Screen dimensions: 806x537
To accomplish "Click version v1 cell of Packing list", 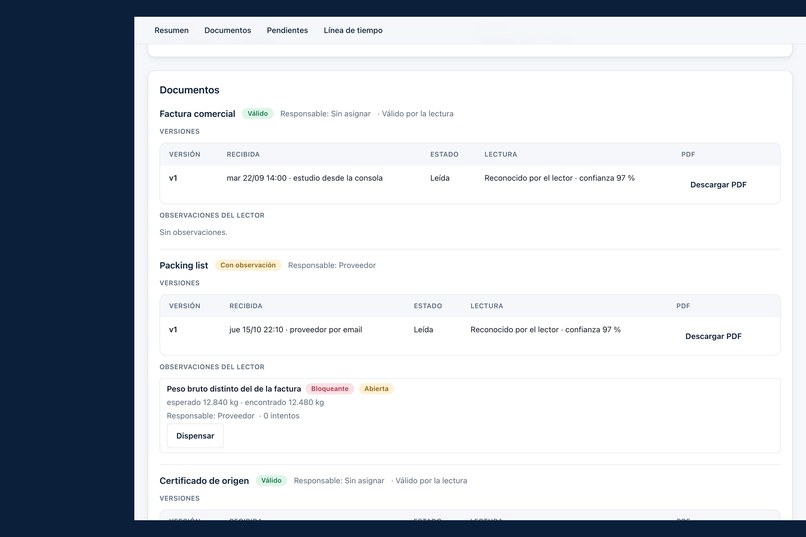I will (173, 329).
